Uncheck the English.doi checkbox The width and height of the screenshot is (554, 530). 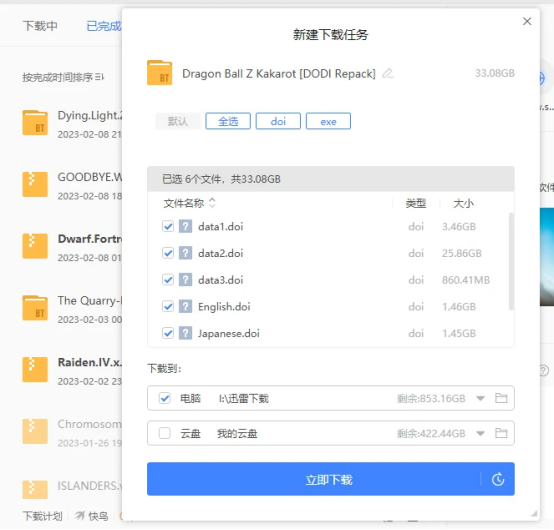[x=168, y=306]
